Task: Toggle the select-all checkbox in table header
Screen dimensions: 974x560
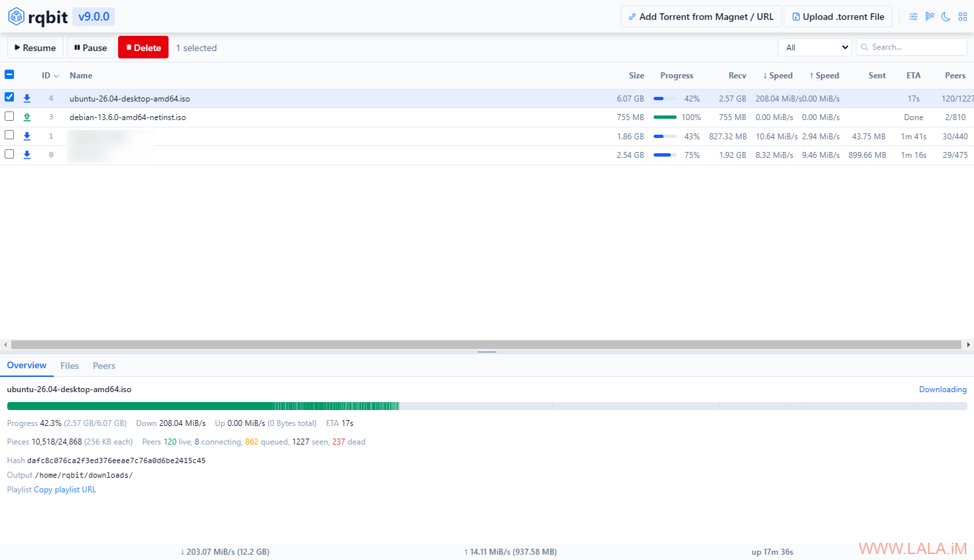Action: 9,74
